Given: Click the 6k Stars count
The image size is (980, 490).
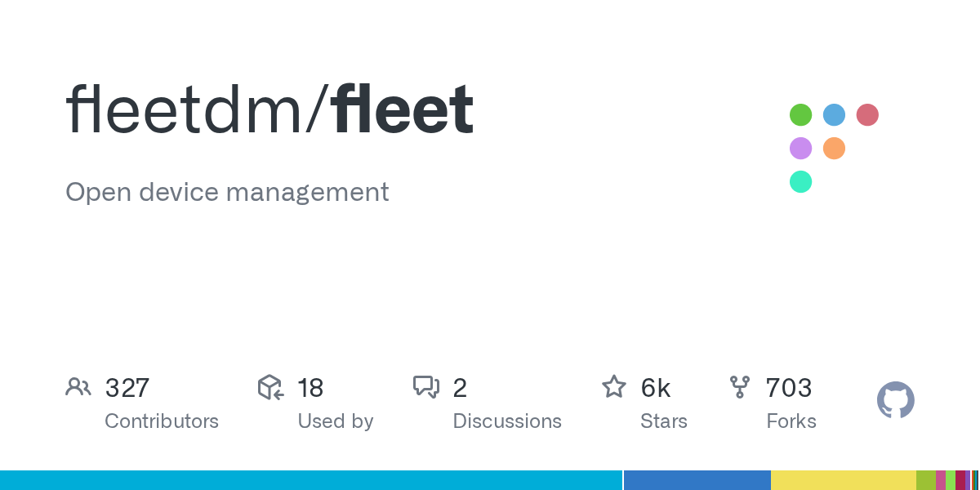Looking at the screenshot, I should point(656,388).
